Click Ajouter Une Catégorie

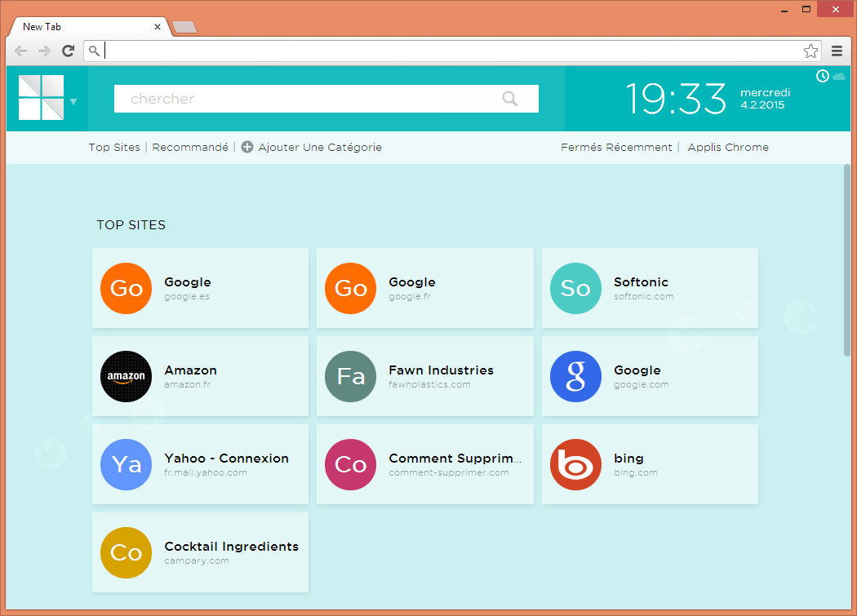320,147
